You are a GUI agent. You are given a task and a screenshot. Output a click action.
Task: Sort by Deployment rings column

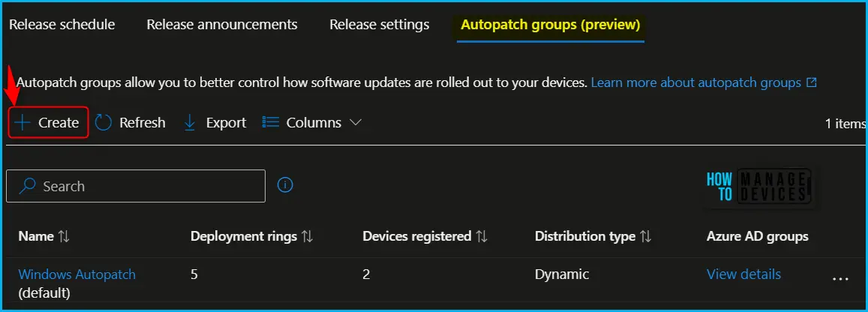(x=252, y=236)
